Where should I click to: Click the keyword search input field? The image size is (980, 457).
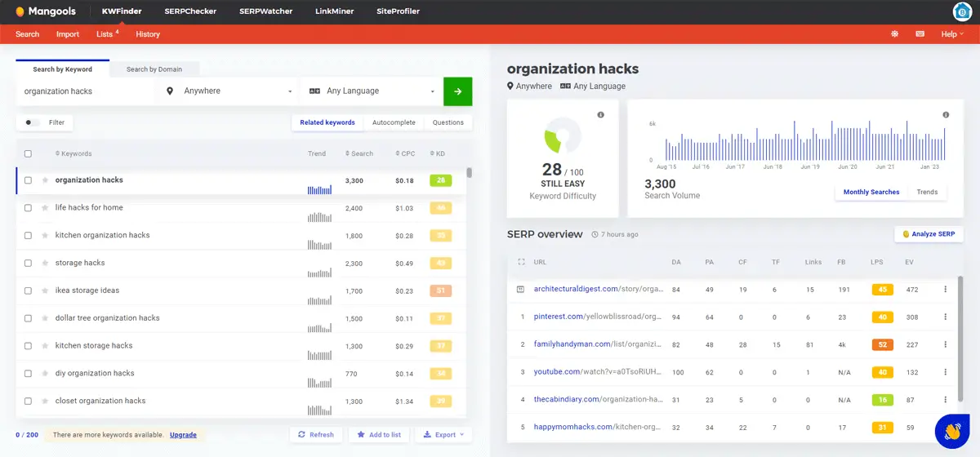tap(86, 91)
